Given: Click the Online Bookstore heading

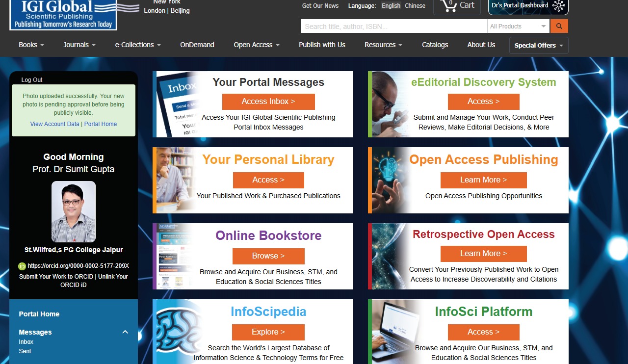Looking at the screenshot, I should 268,235.
